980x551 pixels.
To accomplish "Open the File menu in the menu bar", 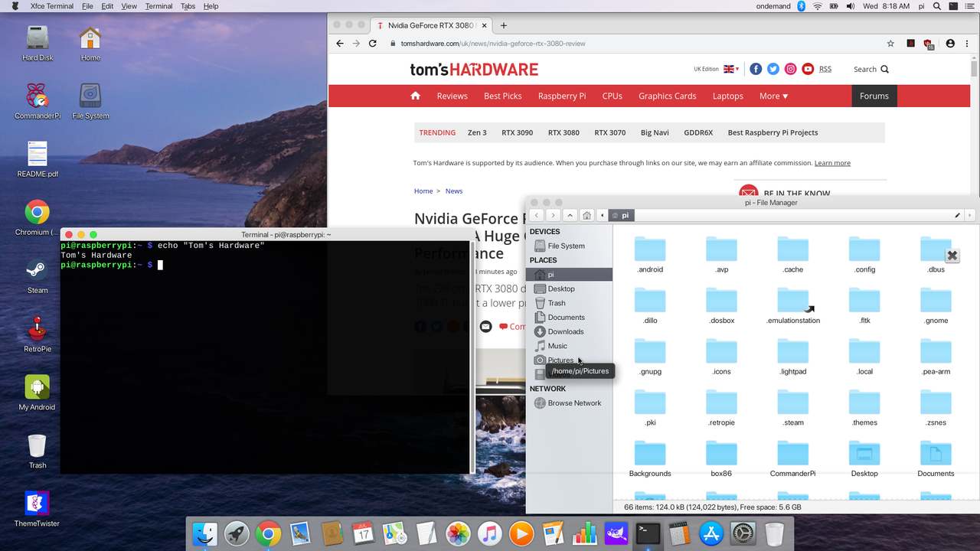I will coord(87,6).
